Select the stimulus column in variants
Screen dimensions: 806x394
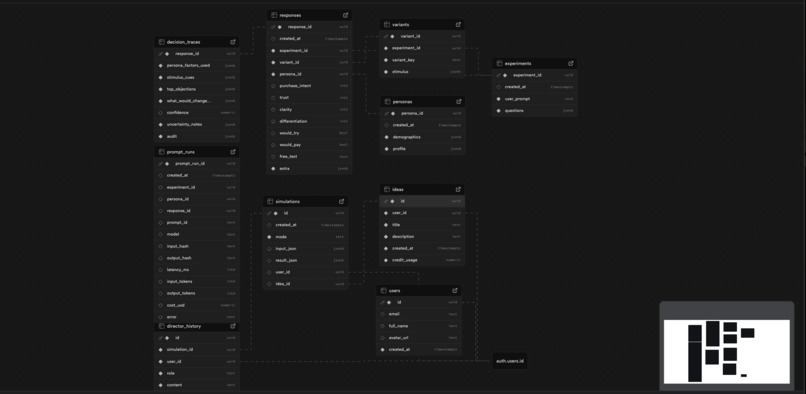coord(422,71)
